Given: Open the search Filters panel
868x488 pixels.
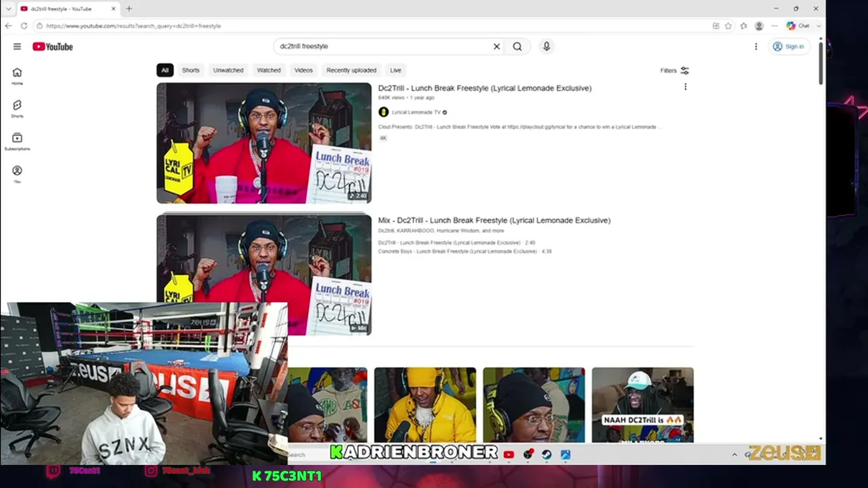Looking at the screenshot, I should 675,70.
